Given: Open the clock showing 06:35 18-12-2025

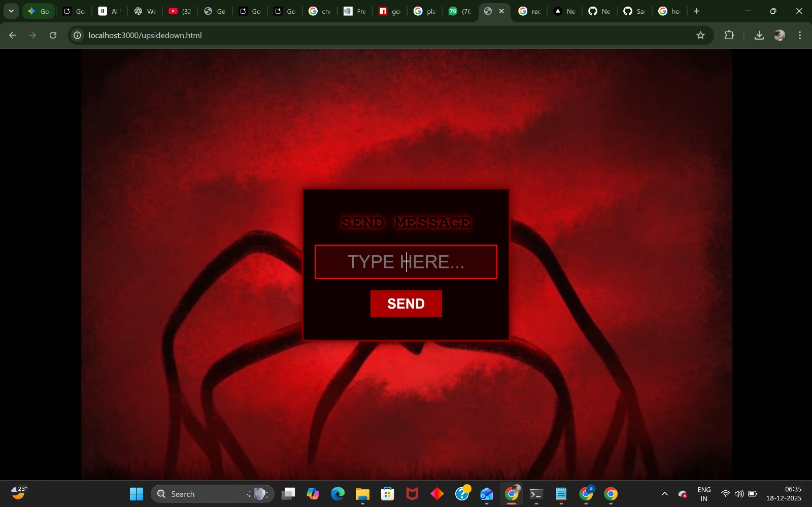Looking at the screenshot, I should 784,494.
